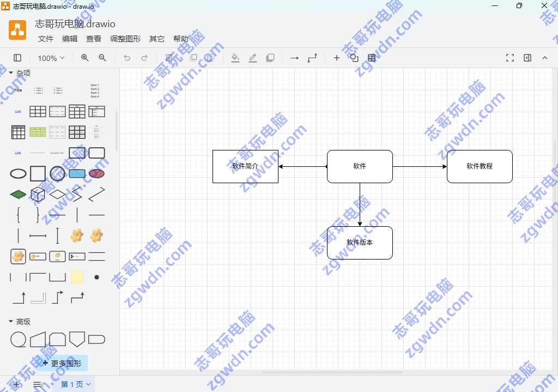Click the 更多图形 button
Viewport: 558px width, 392px height.
pyautogui.click(x=62, y=363)
